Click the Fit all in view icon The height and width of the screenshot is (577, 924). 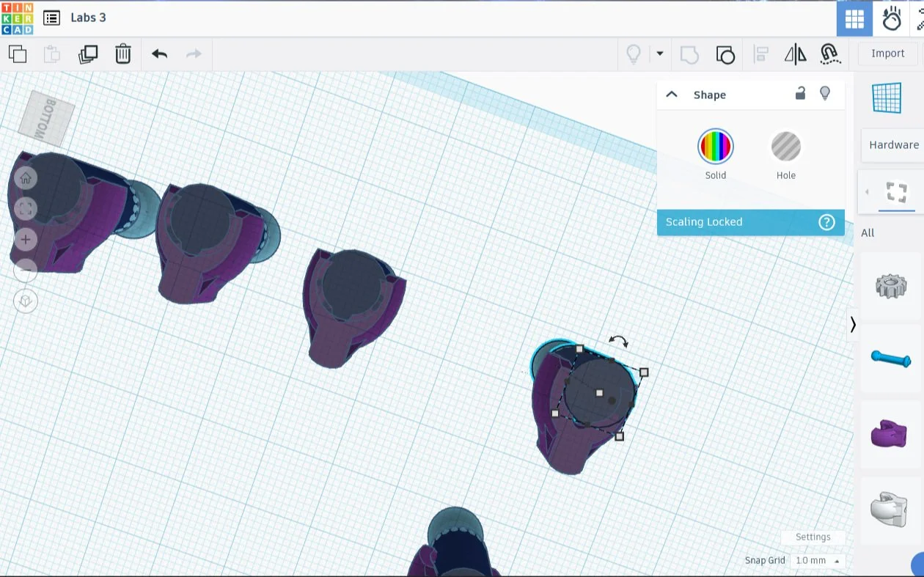(26, 209)
